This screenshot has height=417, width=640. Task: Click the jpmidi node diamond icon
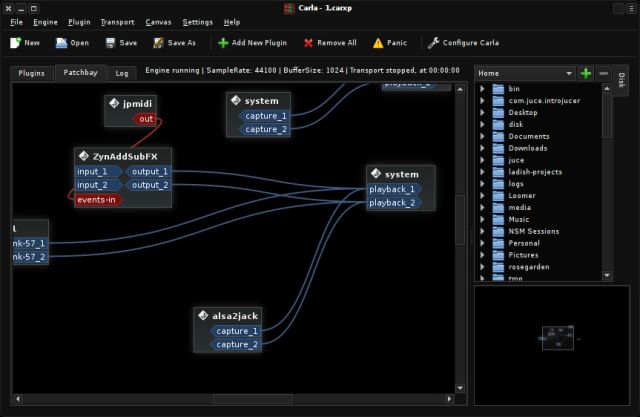coord(114,103)
